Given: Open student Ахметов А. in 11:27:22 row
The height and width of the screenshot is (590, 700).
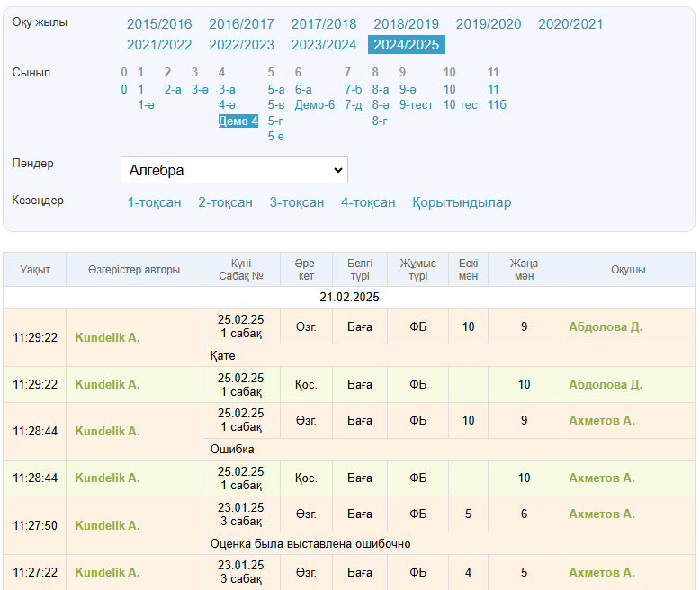Looking at the screenshot, I should [x=601, y=572].
